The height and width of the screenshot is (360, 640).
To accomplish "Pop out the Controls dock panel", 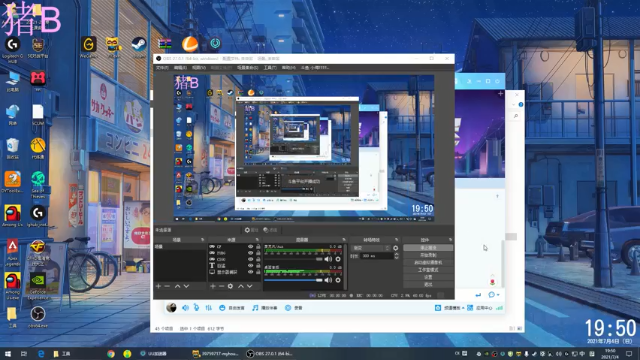I will pyautogui.click(x=450, y=240).
